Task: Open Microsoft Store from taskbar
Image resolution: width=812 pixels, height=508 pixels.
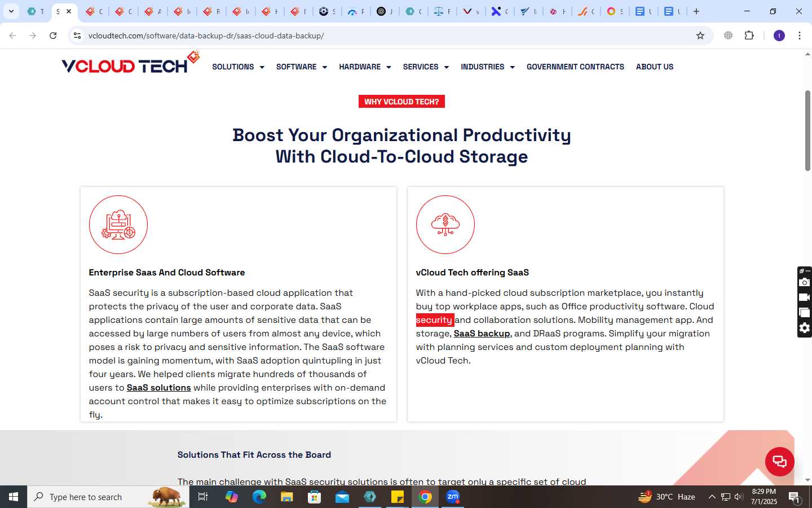Action: 315,497
